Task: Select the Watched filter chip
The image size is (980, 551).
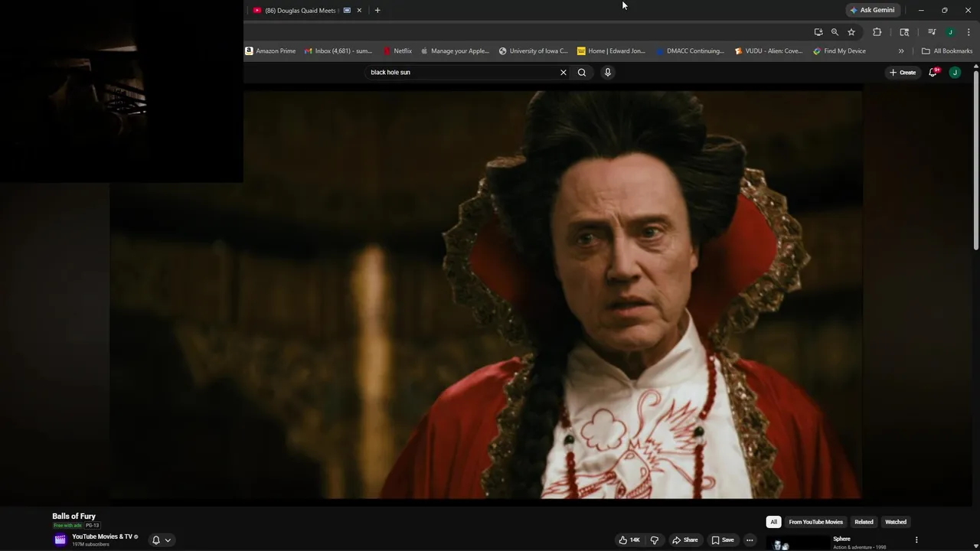Action: (x=896, y=522)
